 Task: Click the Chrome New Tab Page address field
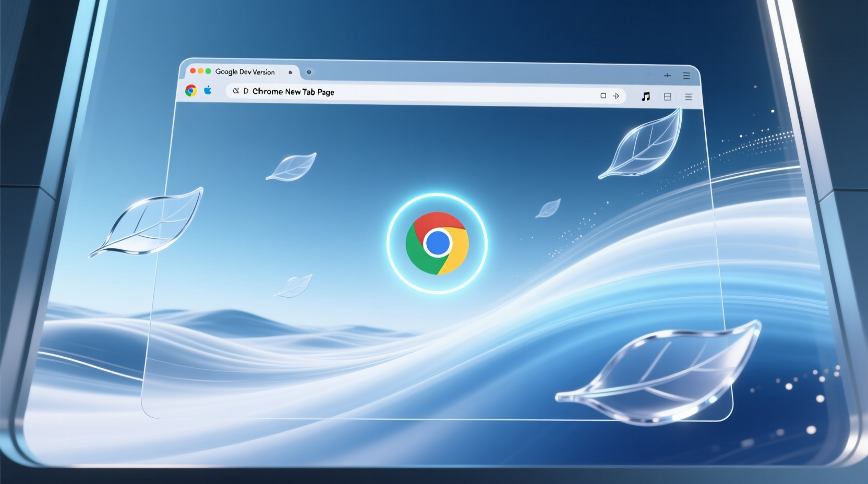[425, 93]
